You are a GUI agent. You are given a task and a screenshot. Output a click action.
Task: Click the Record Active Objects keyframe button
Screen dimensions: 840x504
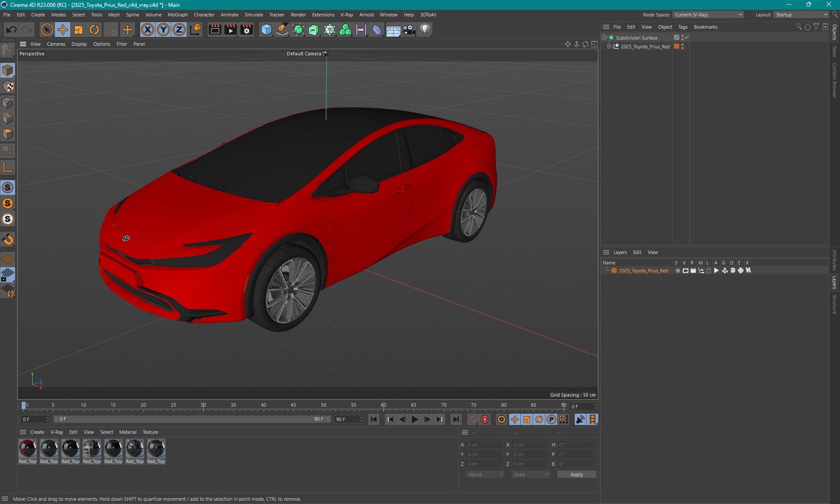click(x=473, y=420)
